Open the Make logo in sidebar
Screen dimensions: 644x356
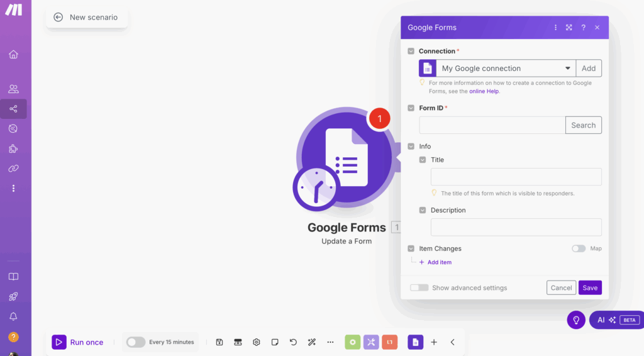14,9
